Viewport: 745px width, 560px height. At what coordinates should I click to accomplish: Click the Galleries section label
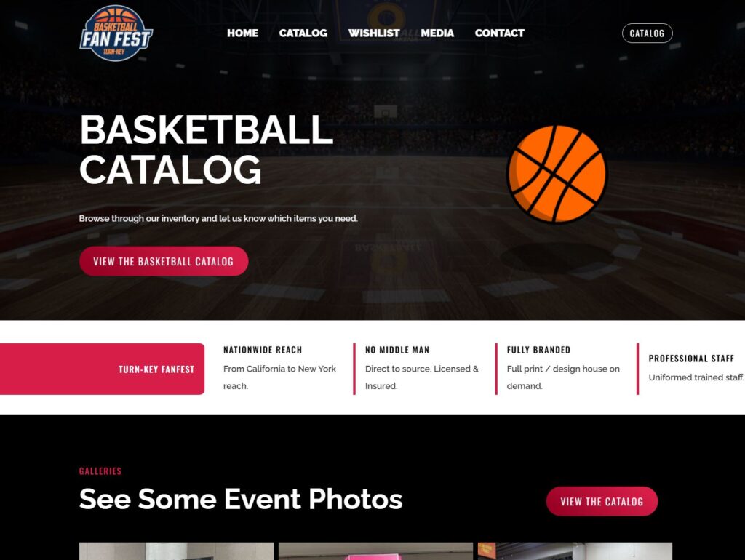100,471
